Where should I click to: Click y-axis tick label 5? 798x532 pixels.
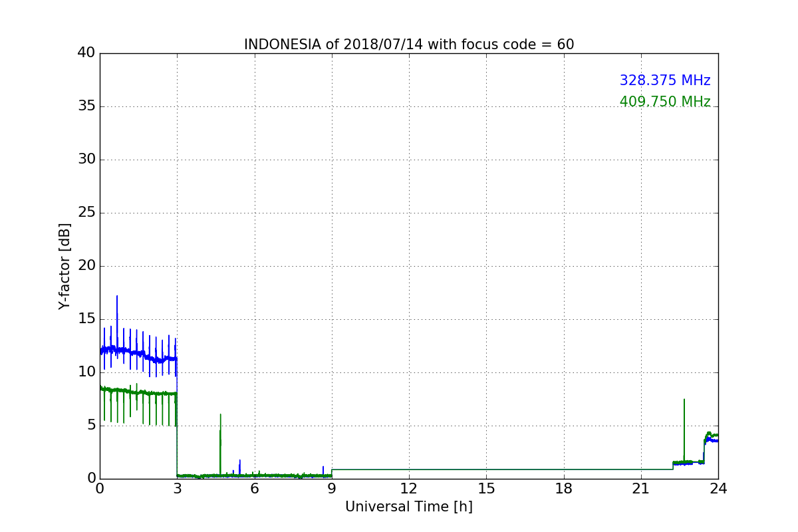click(x=90, y=426)
